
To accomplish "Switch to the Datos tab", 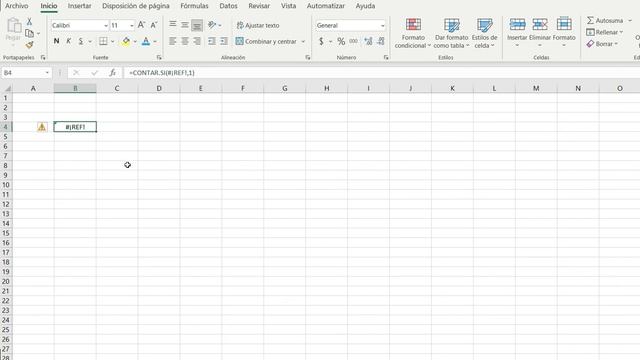I will [228, 6].
